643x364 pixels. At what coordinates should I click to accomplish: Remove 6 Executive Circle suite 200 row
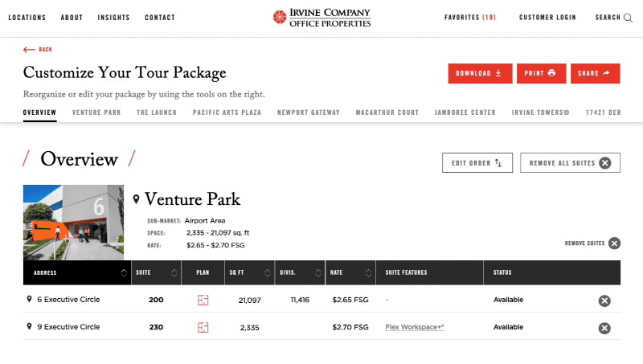604,301
